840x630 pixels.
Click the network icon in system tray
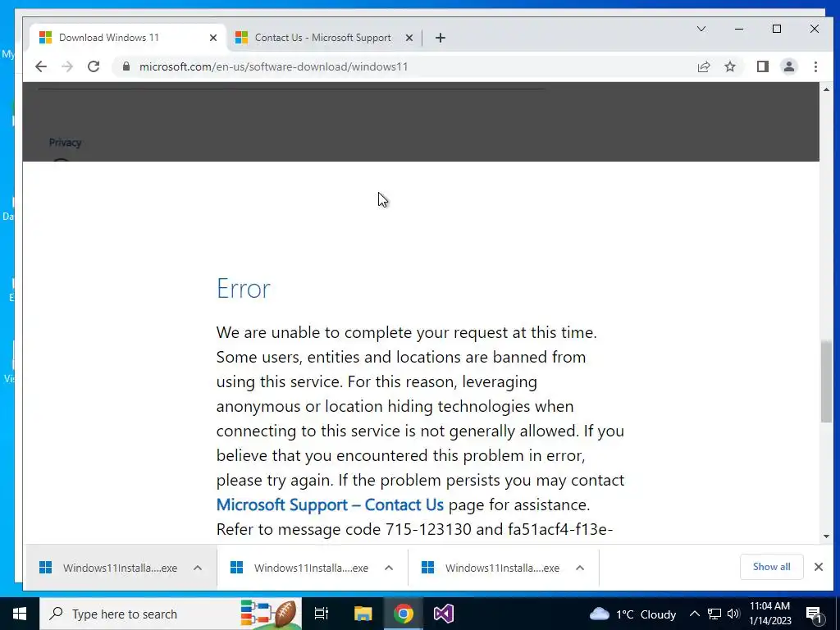pos(714,614)
